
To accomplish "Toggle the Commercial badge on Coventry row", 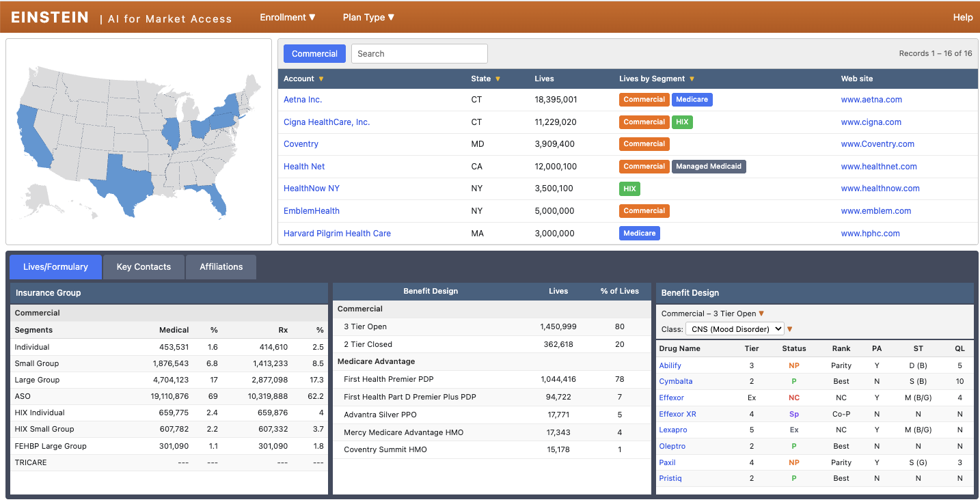I will 644,143.
